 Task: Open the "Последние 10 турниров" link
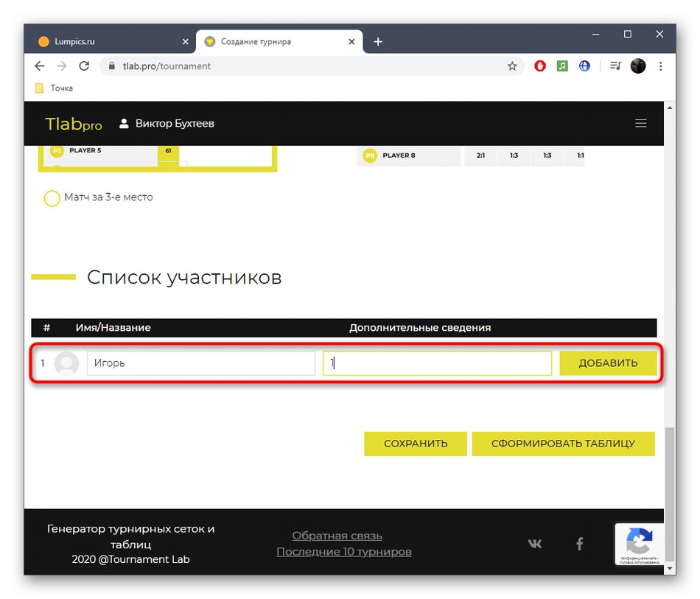click(343, 551)
